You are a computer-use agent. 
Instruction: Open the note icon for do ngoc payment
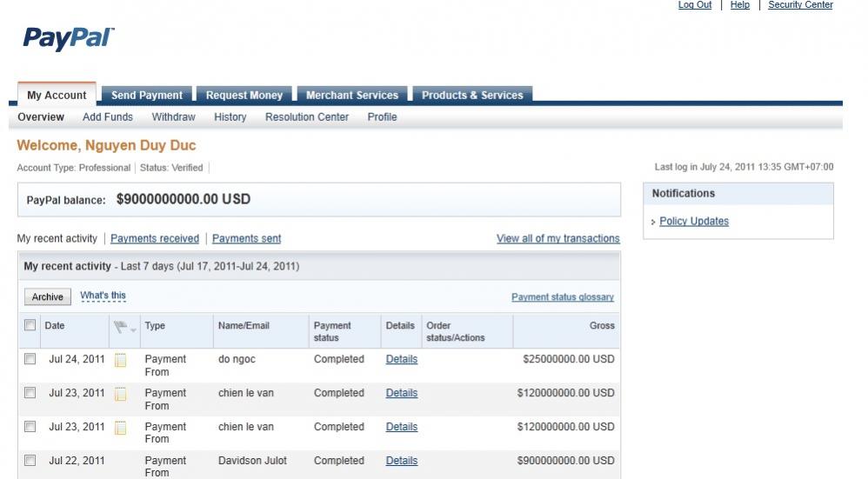pyautogui.click(x=120, y=360)
